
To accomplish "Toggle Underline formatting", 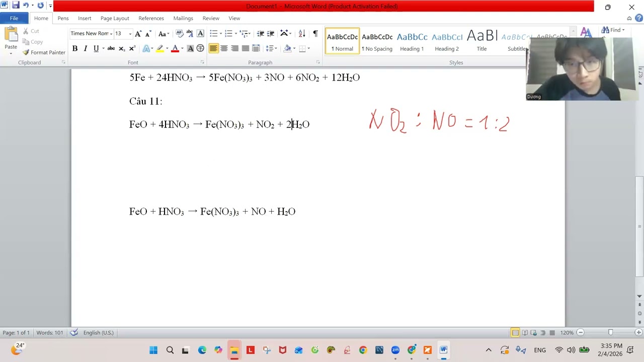I will (96, 48).
